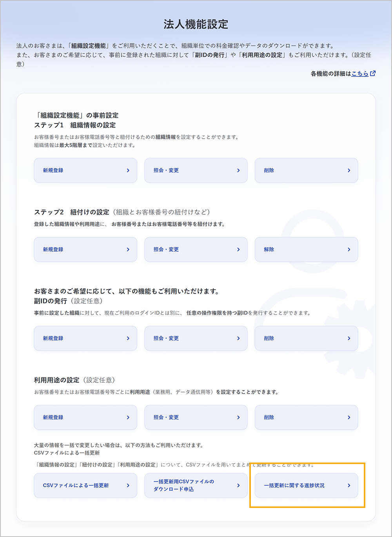
Task: Open 一括更新用CSVファイルのダウンロード申込 button
Action: click(x=196, y=485)
